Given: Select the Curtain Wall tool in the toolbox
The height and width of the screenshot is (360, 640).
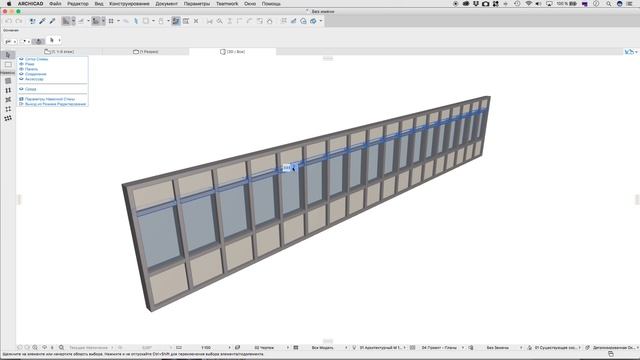Looking at the screenshot, I should tap(8, 81).
